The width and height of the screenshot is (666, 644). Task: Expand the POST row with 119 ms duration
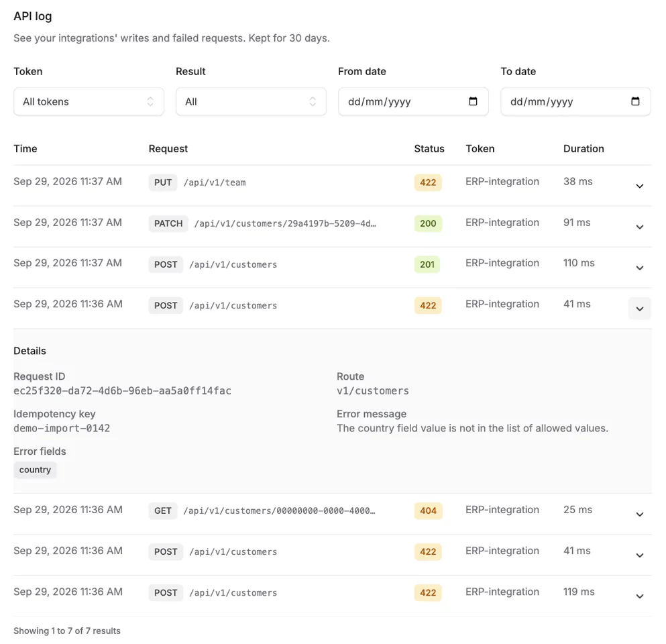tap(639, 596)
